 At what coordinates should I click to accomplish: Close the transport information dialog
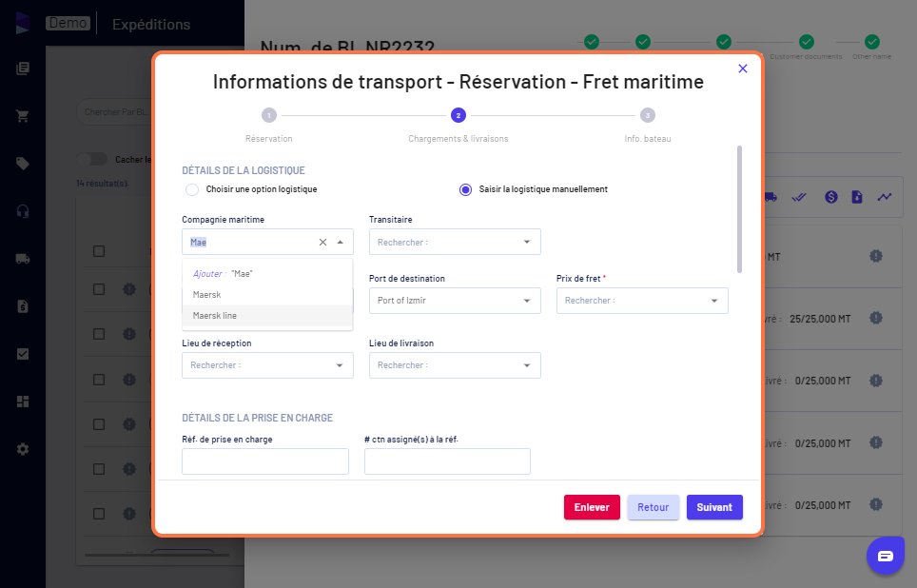click(x=743, y=69)
